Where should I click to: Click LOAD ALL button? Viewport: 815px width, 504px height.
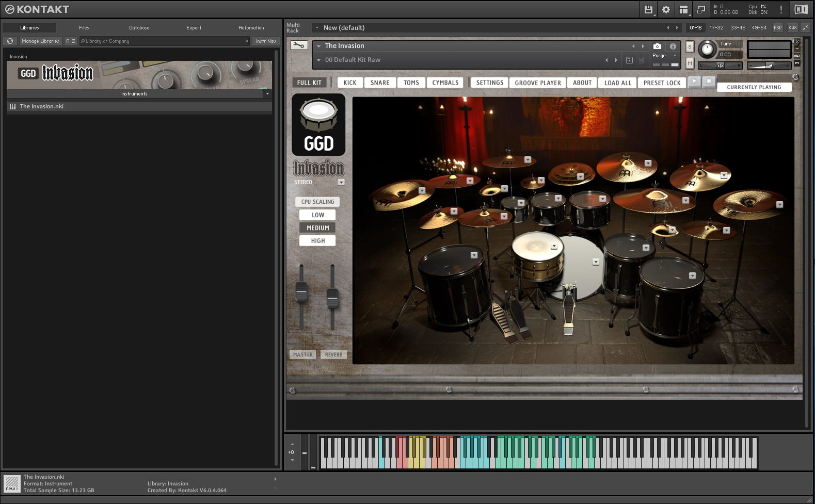(x=618, y=83)
